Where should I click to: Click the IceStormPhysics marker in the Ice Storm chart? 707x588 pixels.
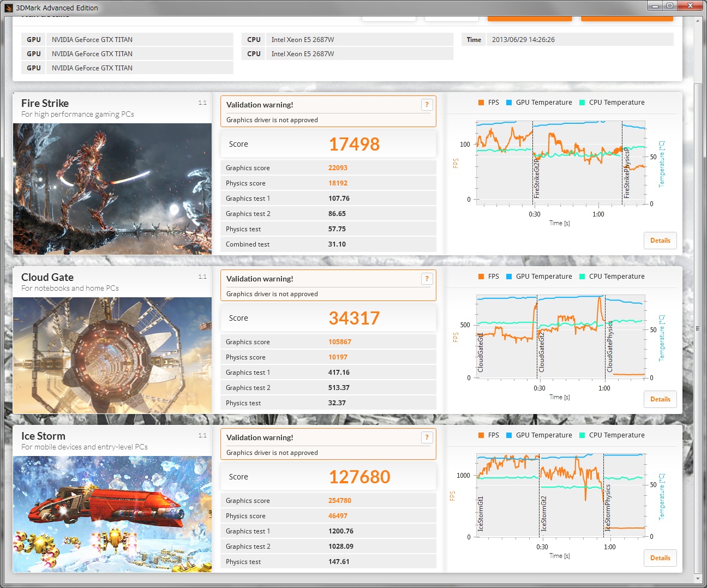[x=608, y=508]
